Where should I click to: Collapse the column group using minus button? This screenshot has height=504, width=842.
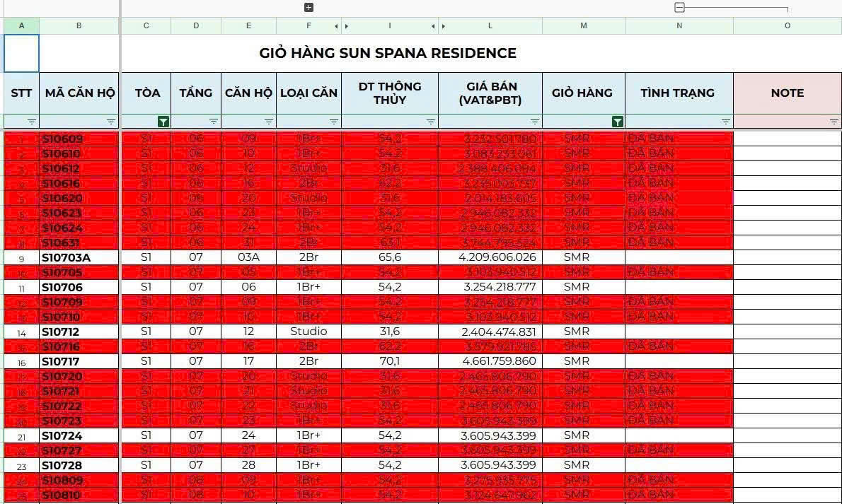[679, 8]
